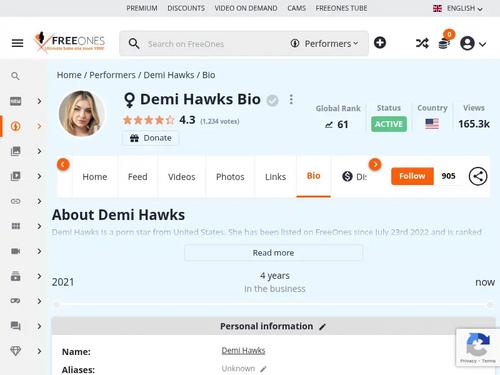The width and height of the screenshot is (500, 375).
Task: Edit Personal information with pencil icon
Action: (322, 327)
